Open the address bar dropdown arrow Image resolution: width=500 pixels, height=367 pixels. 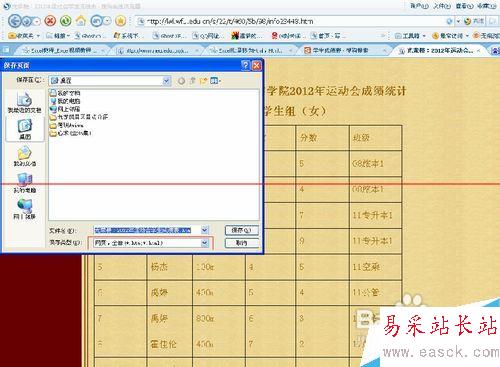point(458,21)
